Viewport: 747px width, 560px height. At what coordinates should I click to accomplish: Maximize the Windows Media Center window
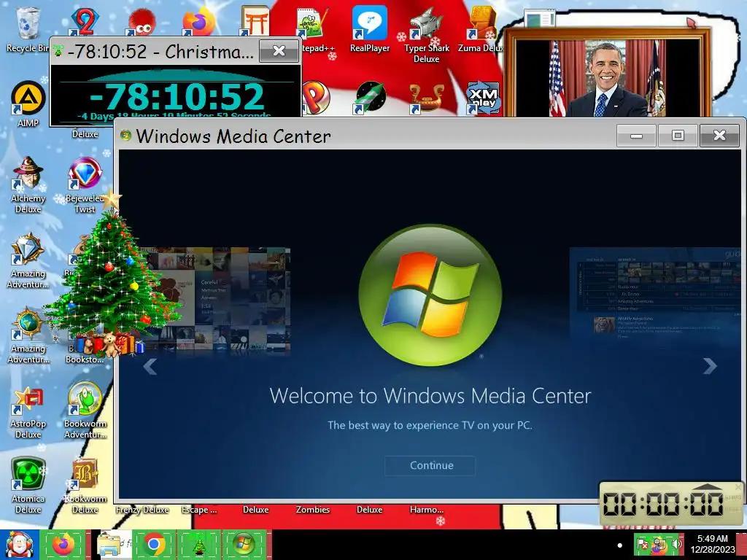[x=678, y=136]
